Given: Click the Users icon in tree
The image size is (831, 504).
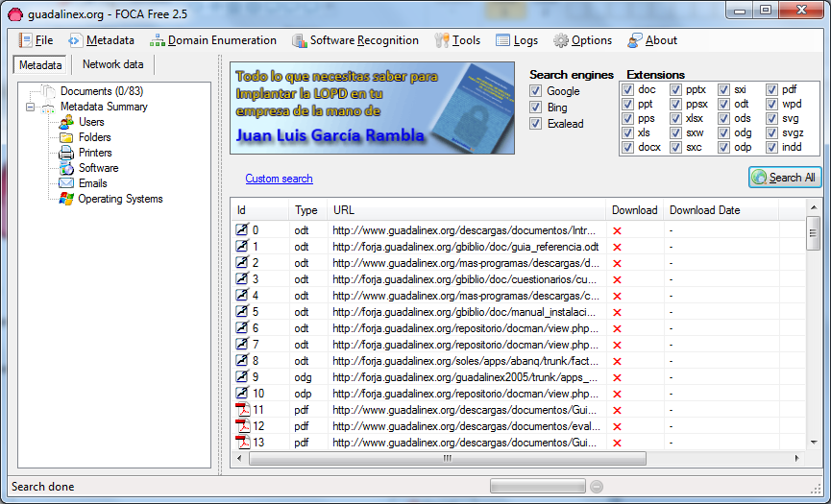Looking at the screenshot, I should [66, 122].
